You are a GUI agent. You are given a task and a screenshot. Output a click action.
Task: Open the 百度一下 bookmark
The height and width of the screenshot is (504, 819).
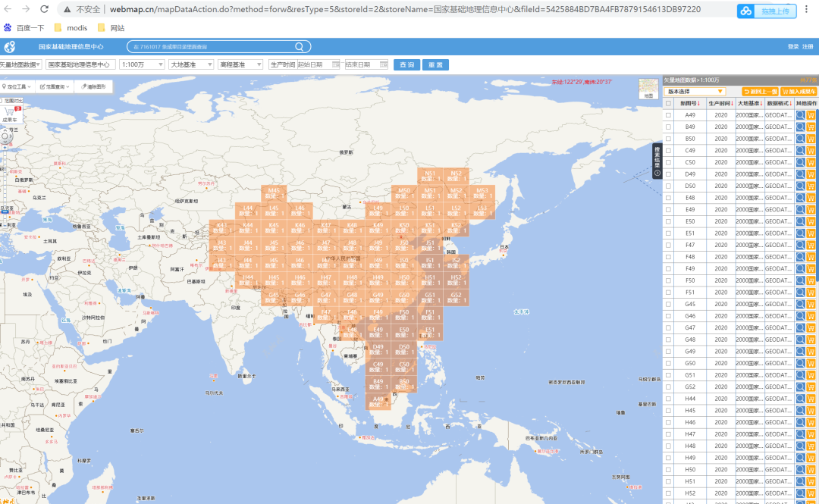(24, 28)
